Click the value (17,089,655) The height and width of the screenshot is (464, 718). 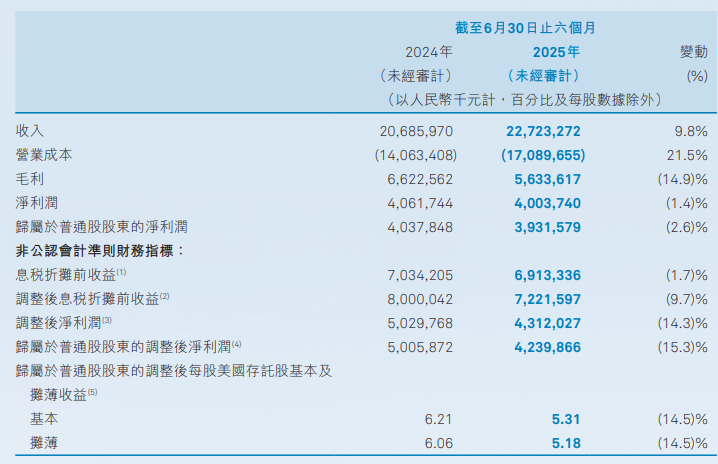[543, 155]
